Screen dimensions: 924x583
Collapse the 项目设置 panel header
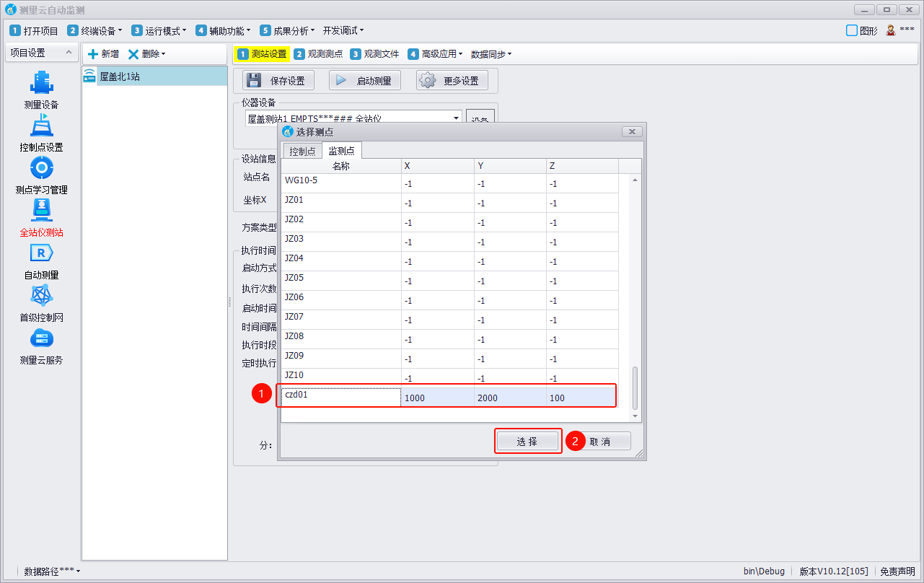(x=68, y=53)
